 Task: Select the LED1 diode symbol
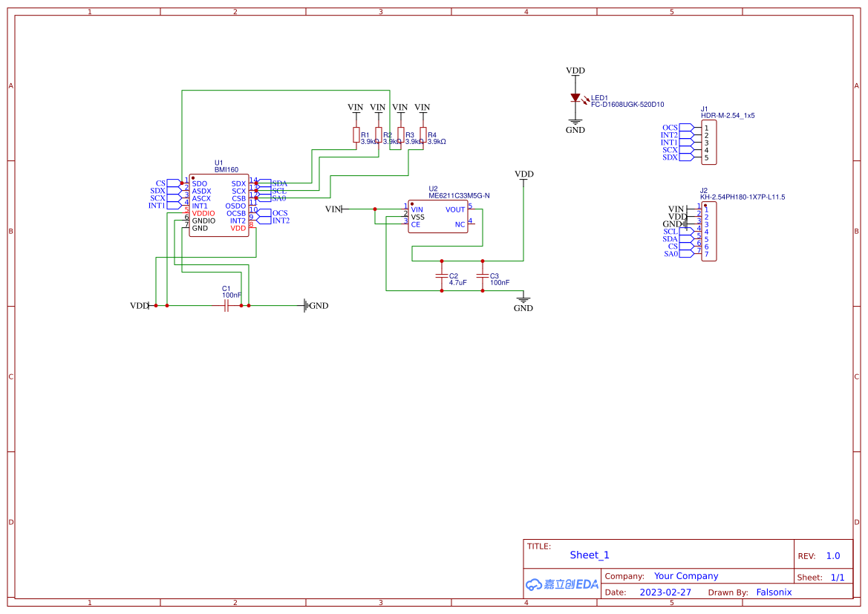[x=575, y=98]
